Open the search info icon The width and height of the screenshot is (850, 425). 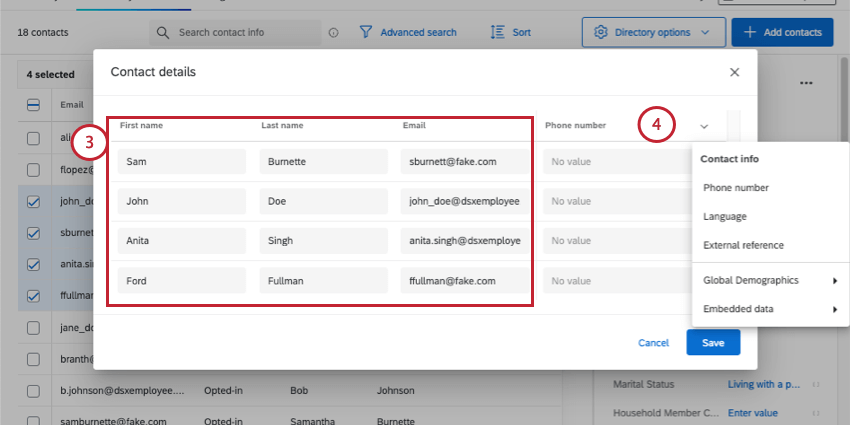tap(333, 33)
